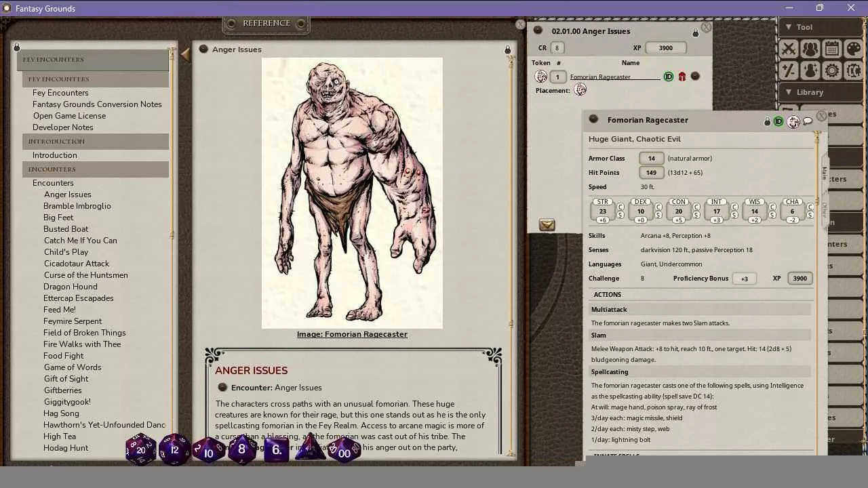Click the encounter XP field 3900
Screen dimensions: 868x488
point(666,48)
